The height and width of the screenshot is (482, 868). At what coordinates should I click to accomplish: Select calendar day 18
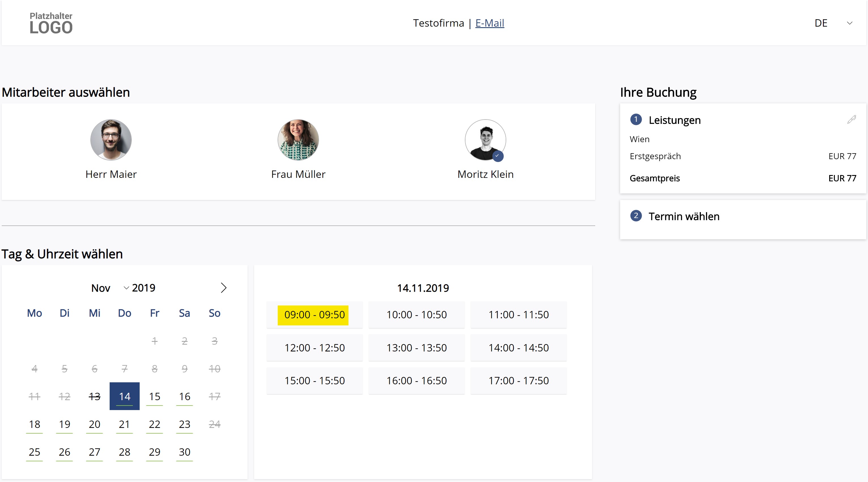point(34,424)
